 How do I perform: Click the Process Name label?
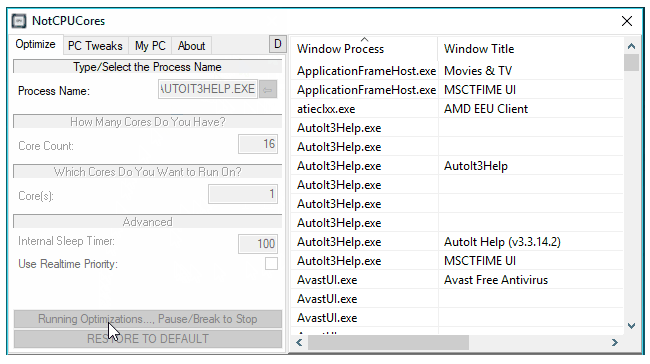click(54, 91)
